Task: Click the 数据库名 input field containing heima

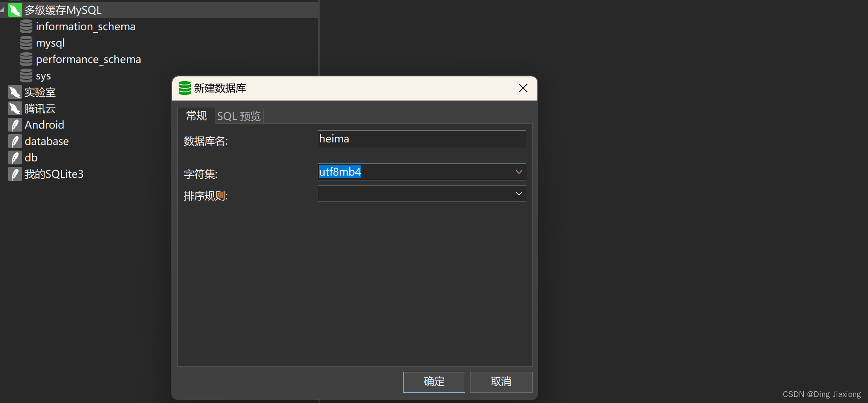Action: coord(422,139)
